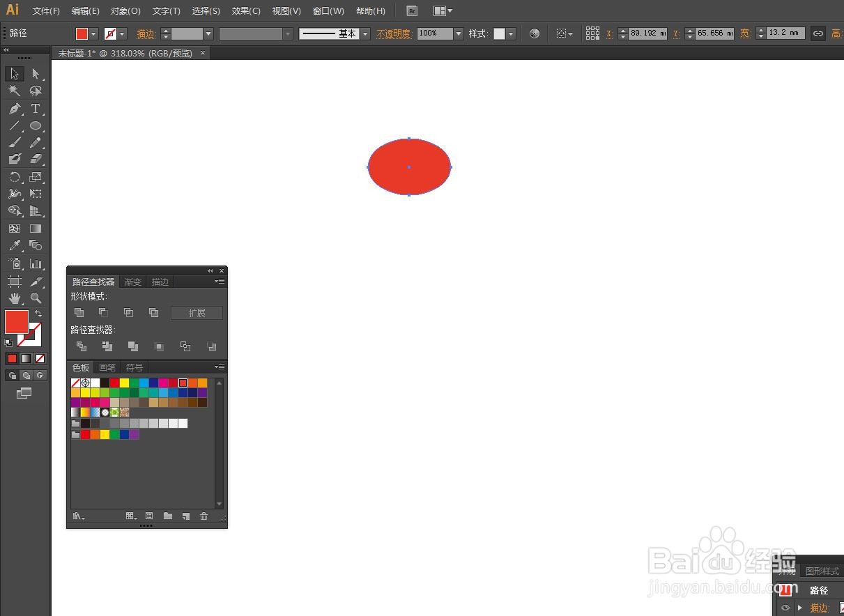Swap fill and stroke colors arrow

38,314
